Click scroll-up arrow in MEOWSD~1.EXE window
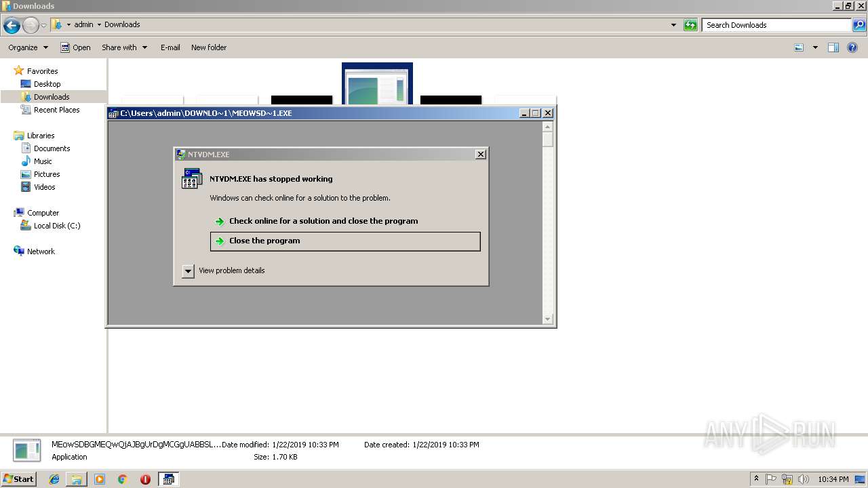Viewport: 868px width, 488px height. pyautogui.click(x=548, y=127)
